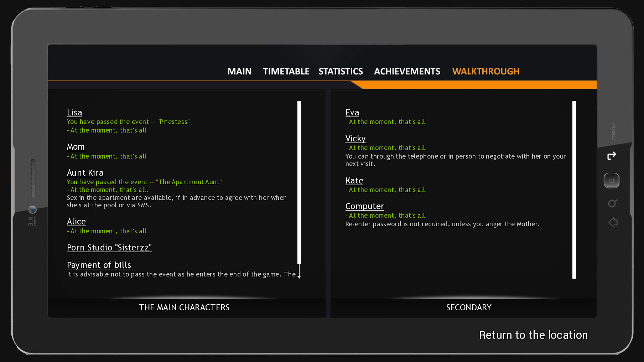The image size is (644, 362).
Task: Click the tablet front camera lens
Action: pyautogui.click(x=32, y=209)
